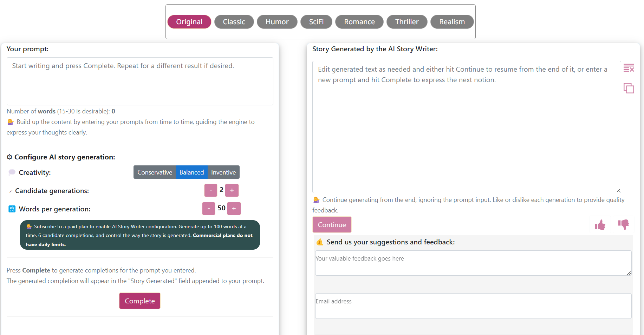Image resolution: width=644 pixels, height=335 pixels.
Task: Increase words per generation
Action: 234,209
